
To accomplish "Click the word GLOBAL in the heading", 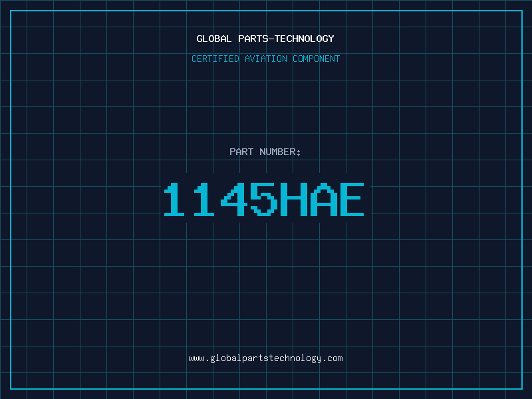I will (214, 39).
